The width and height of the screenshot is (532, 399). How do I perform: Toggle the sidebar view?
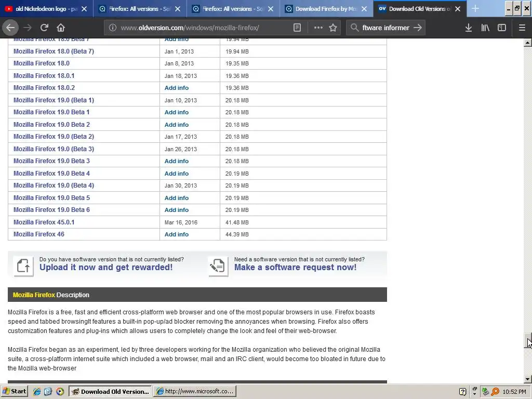502,28
